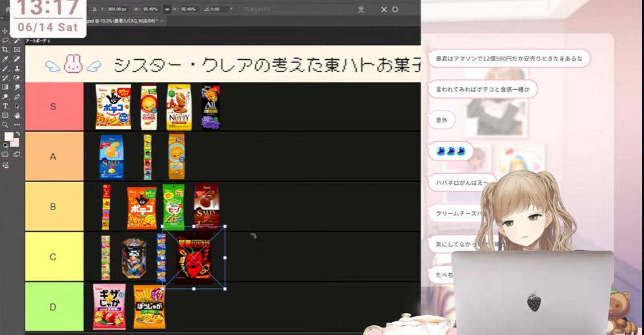Select the Eraser tool
This screenshot has height=335, width=644.
17,78
